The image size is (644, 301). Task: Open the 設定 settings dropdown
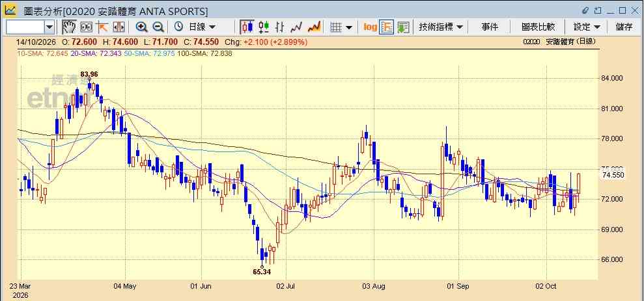pyautogui.click(x=587, y=27)
